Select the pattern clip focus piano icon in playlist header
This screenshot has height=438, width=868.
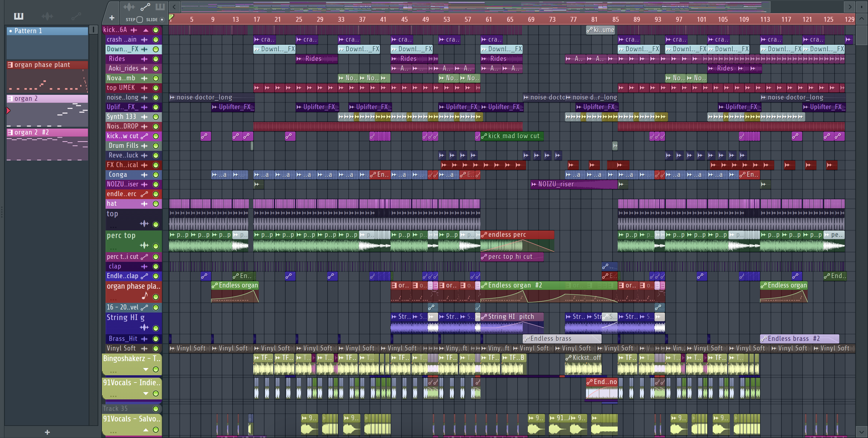(160, 6)
